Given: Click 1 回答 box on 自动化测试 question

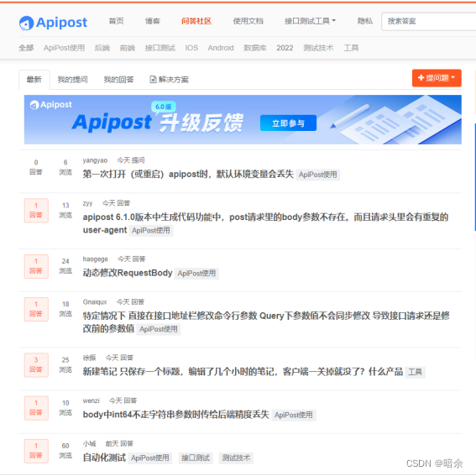Looking at the screenshot, I should click(x=36, y=451).
